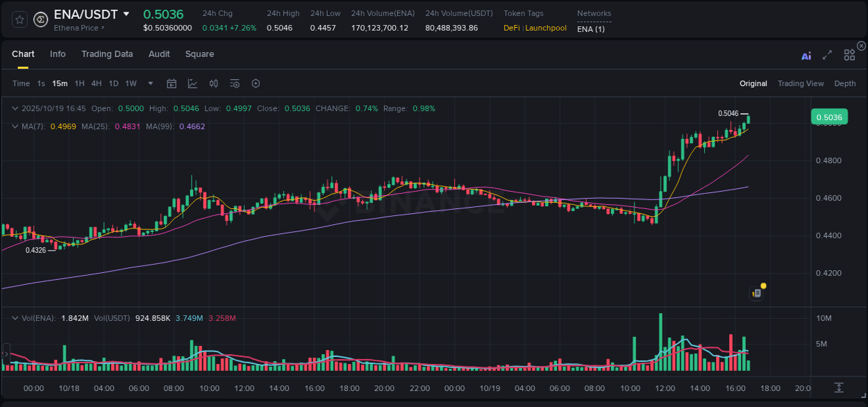Viewport: 868px width, 407px height.
Task: Click the Ethena coin logo
Action: (40, 19)
